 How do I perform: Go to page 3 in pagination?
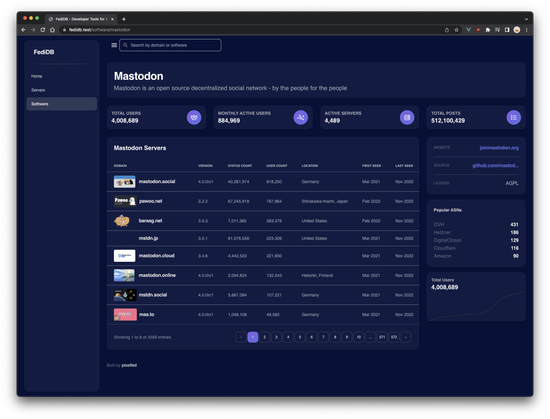coord(276,337)
